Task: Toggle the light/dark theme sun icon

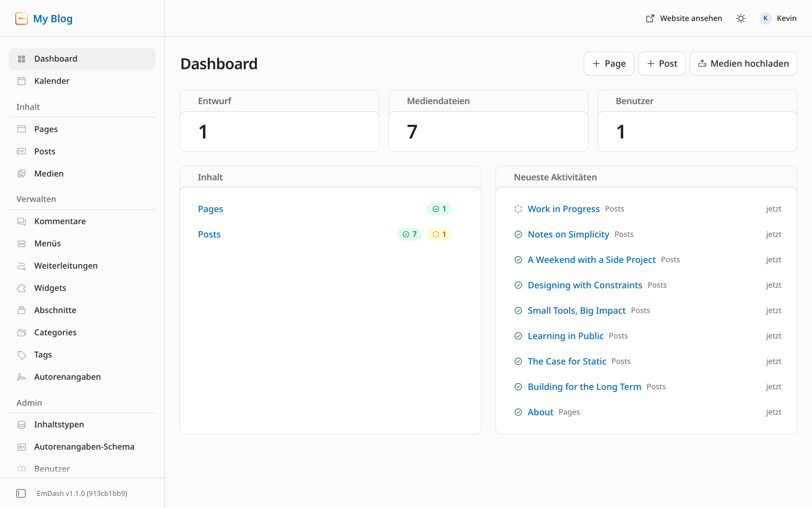Action: [741, 18]
